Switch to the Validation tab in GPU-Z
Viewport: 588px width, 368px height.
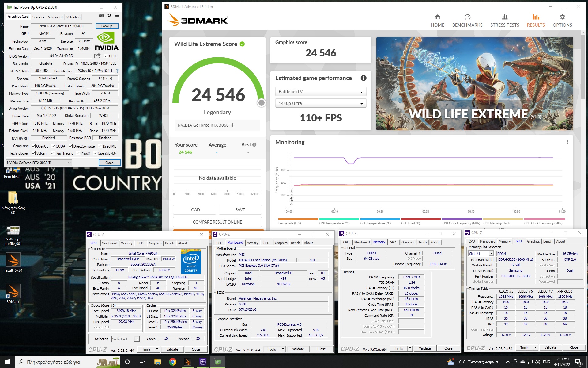[x=73, y=17]
